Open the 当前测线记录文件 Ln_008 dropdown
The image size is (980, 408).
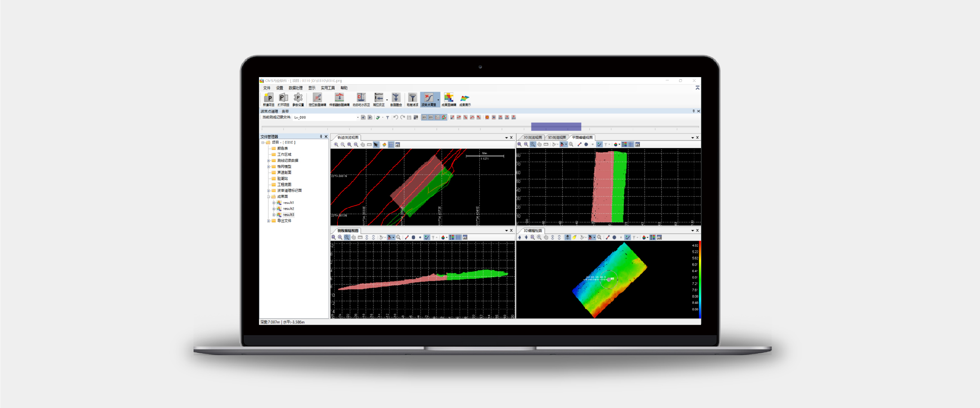coord(357,117)
